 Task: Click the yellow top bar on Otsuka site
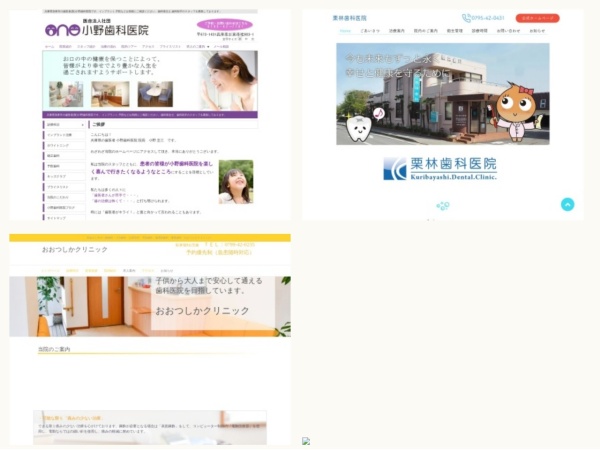[x=150, y=238]
